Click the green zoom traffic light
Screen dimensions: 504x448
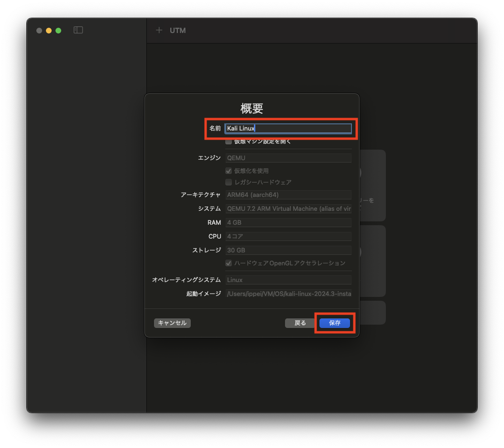click(x=58, y=30)
